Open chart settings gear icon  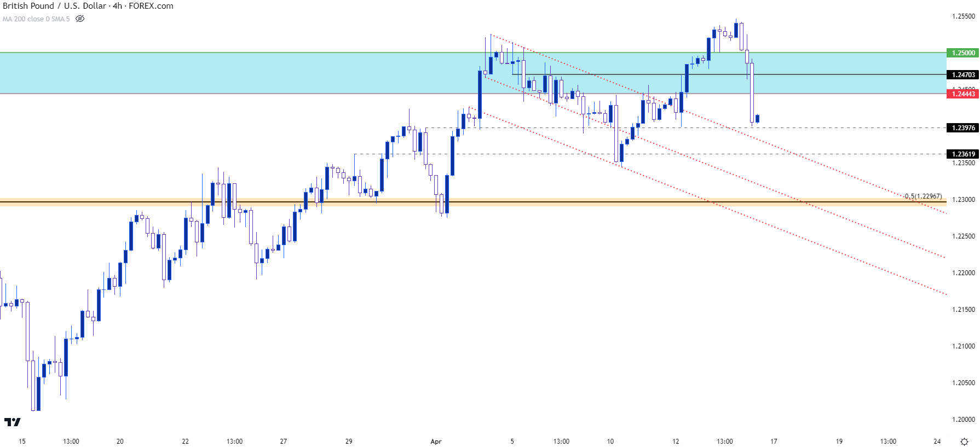pyautogui.click(x=964, y=442)
